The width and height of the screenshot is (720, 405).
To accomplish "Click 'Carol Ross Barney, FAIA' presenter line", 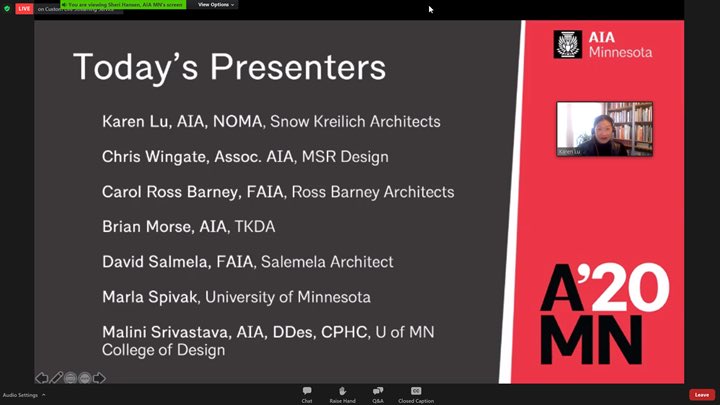I will [x=278, y=191].
